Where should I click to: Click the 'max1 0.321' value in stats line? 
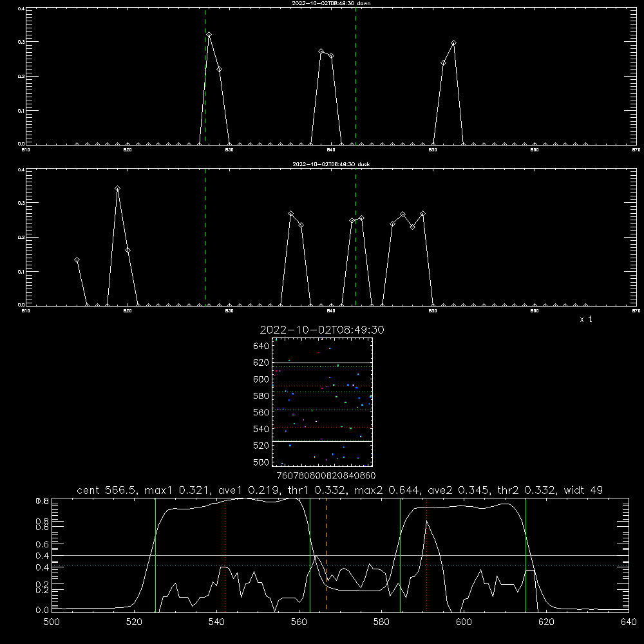(x=178, y=490)
